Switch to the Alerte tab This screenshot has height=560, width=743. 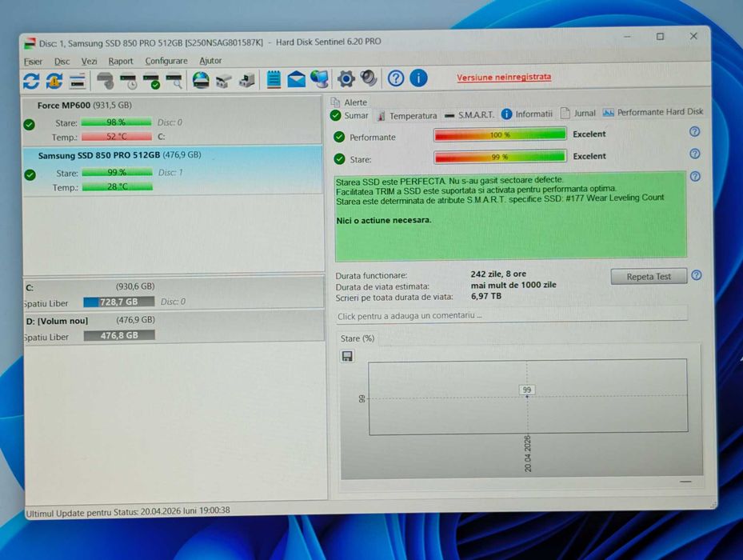pos(349,102)
